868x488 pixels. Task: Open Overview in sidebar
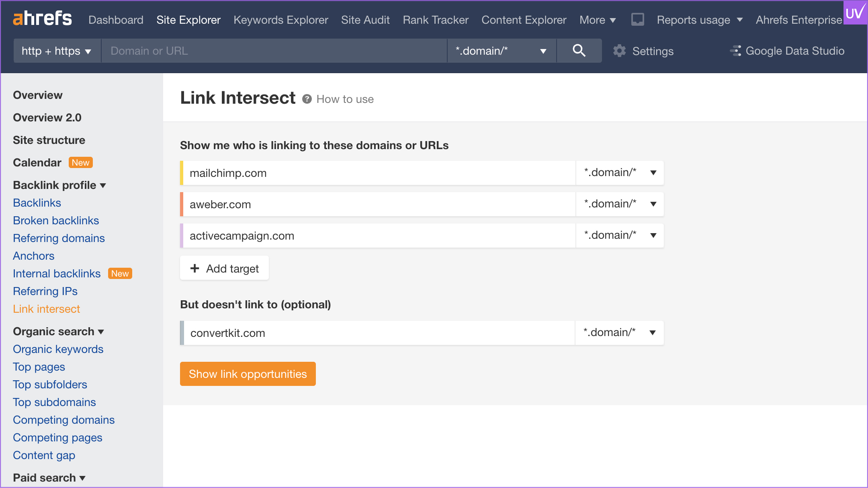(38, 95)
